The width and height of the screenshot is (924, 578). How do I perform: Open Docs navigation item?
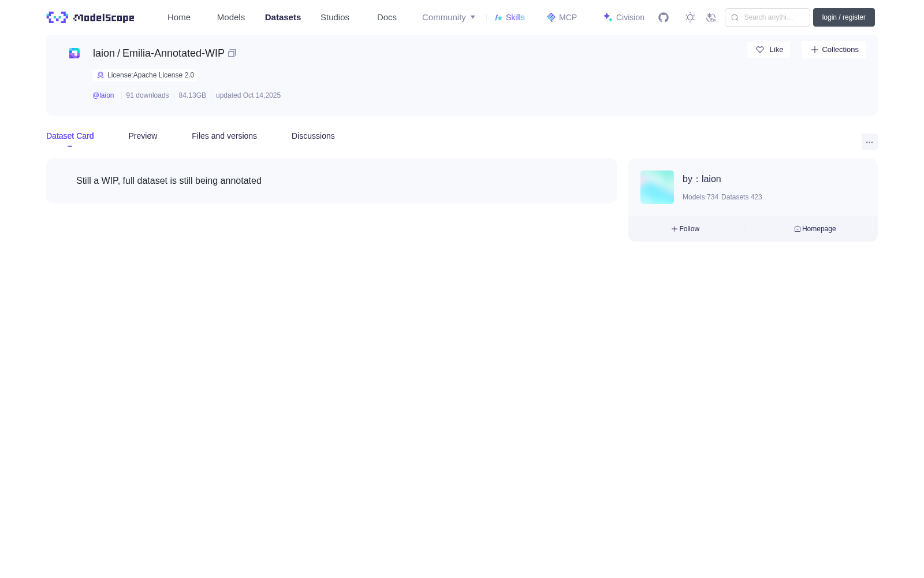[387, 17]
